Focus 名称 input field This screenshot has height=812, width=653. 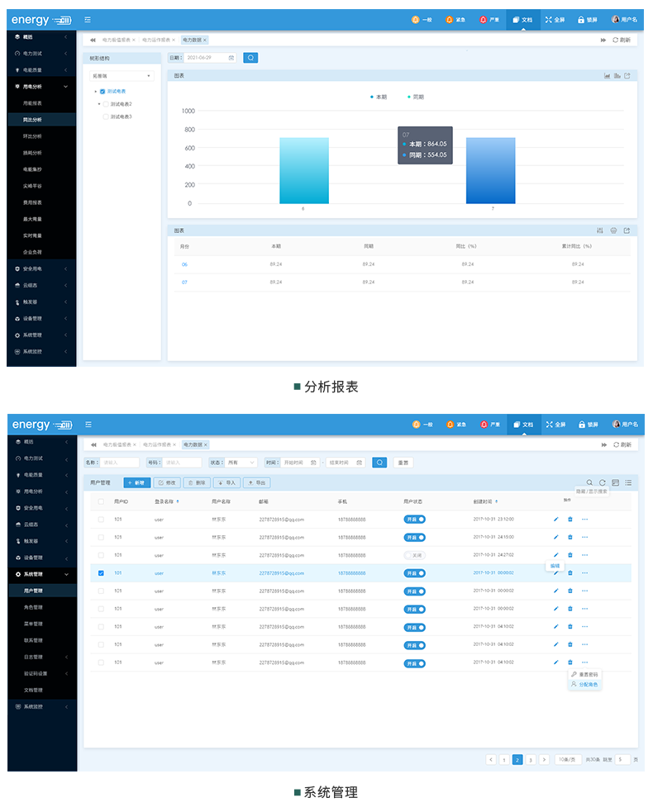(x=120, y=463)
